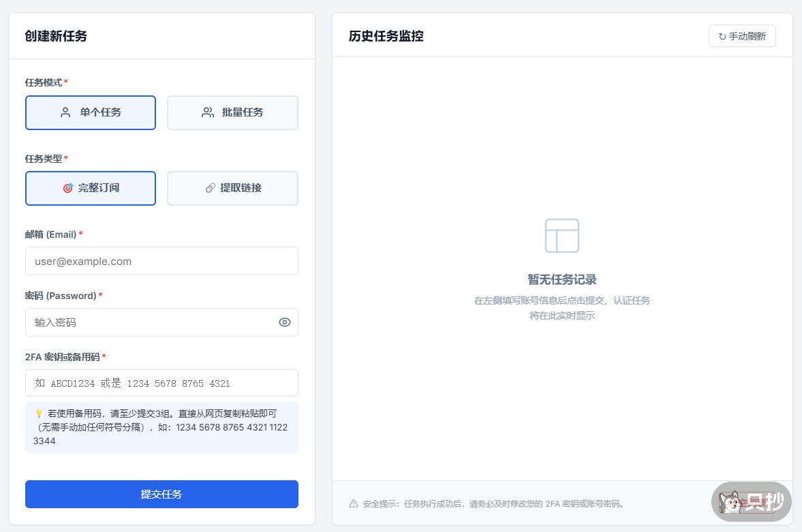Viewport: 802px width, 532px height.
Task: Toggle password visibility eye icon
Action: point(285,322)
